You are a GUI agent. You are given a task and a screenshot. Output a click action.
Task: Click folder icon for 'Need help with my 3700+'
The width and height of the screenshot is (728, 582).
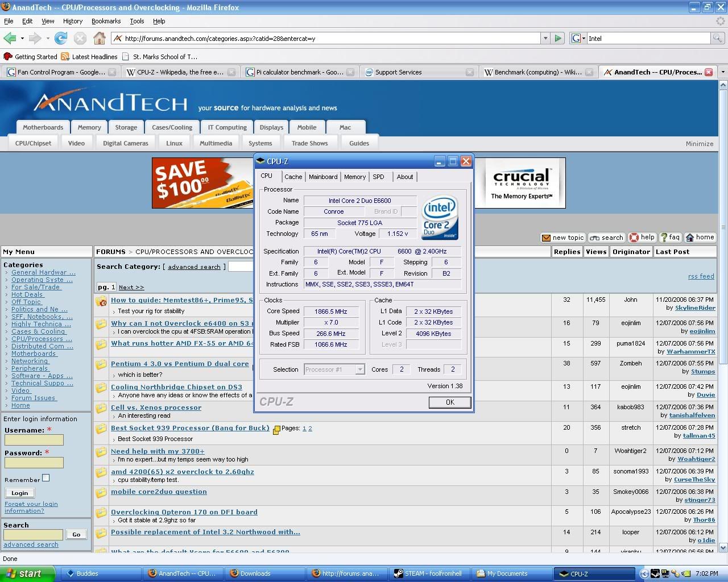101,452
